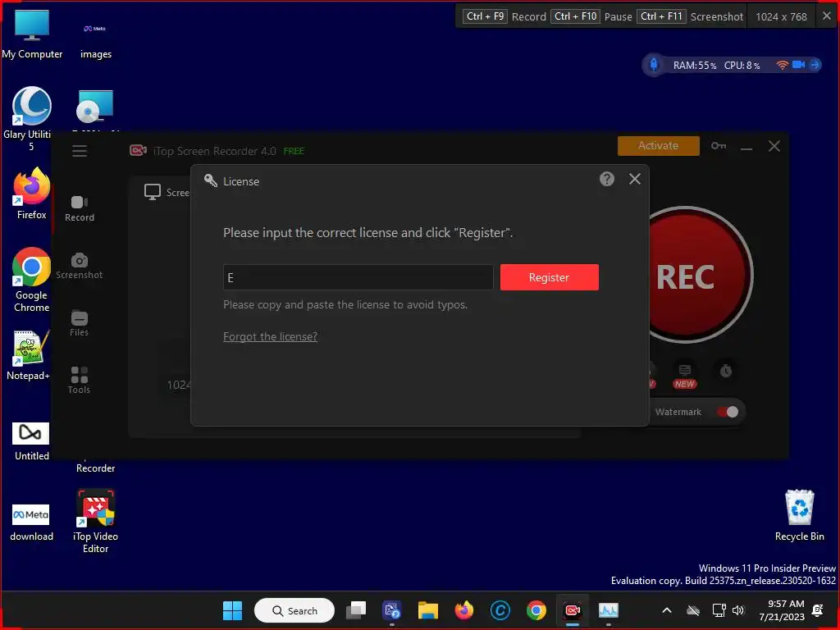Click the timer clock icon below REC
This screenshot has height=630, width=840.
(725, 371)
